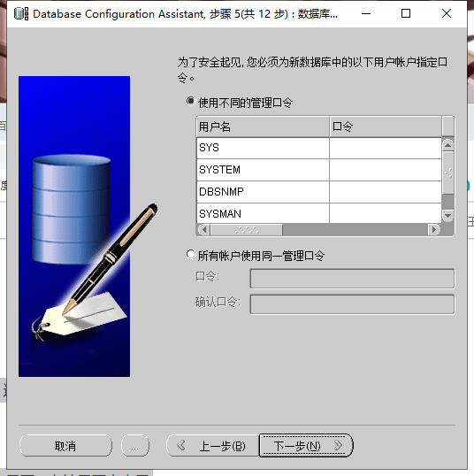Click the SYSMAN password cell

pyautogui.click(x=386, y=213)
